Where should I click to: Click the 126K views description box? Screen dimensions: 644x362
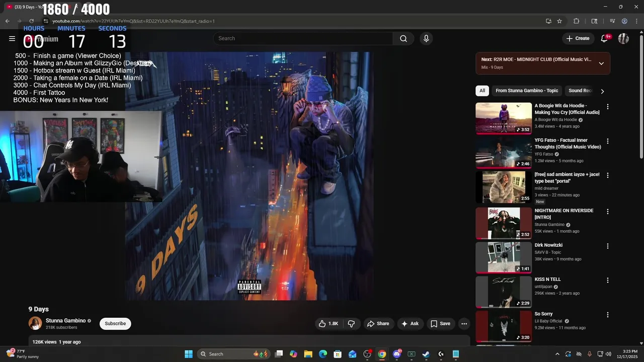(x=250, y=341)
